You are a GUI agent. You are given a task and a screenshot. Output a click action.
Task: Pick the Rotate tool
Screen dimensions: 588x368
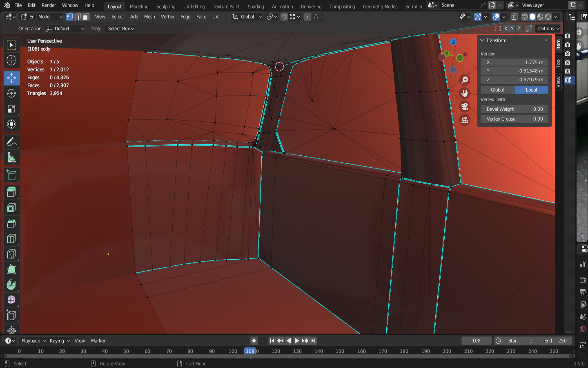pos(11,93)
